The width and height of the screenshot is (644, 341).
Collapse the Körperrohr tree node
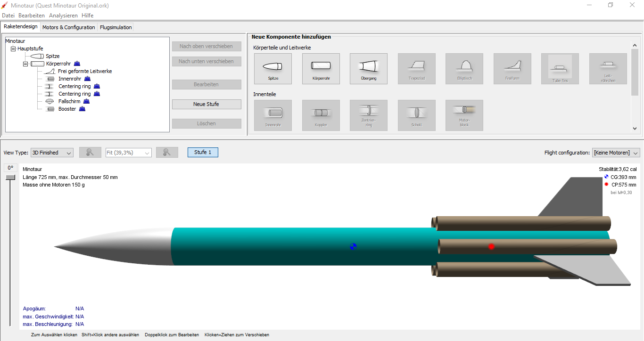[25, 64]
